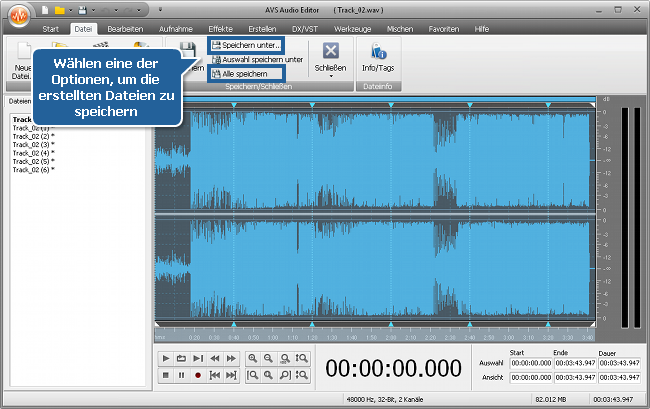Click the zoom in magnifier icon
Screen dimensions: 650x409
(254, 357)
